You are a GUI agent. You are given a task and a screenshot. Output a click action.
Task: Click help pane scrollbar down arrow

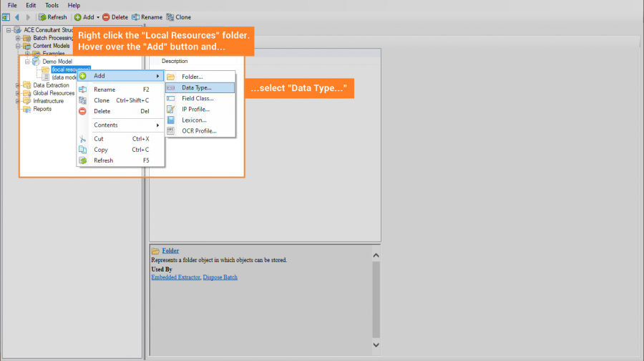coord(376,345)
